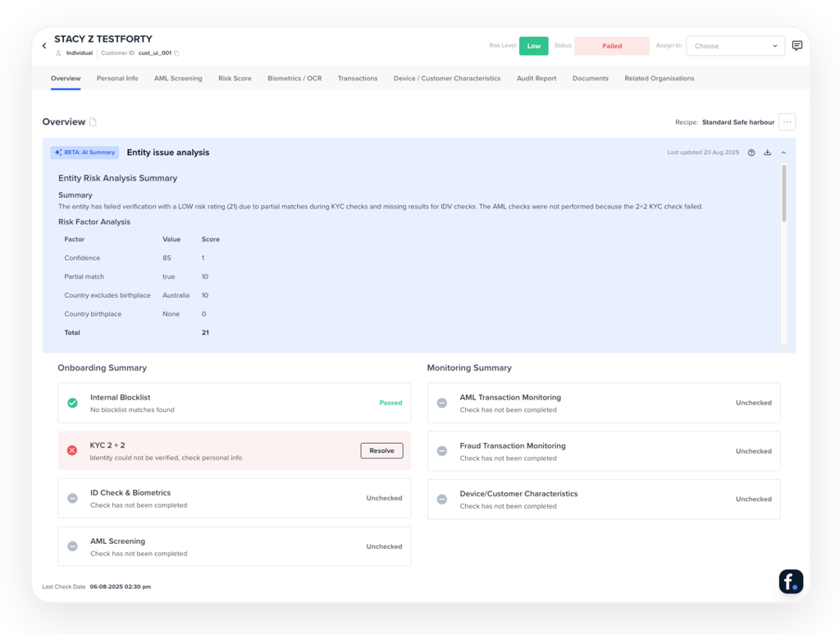Screen dimensions: 840x635
Task: Open the Biometrics / OCR tab
Action: click(x=294, y=79)
